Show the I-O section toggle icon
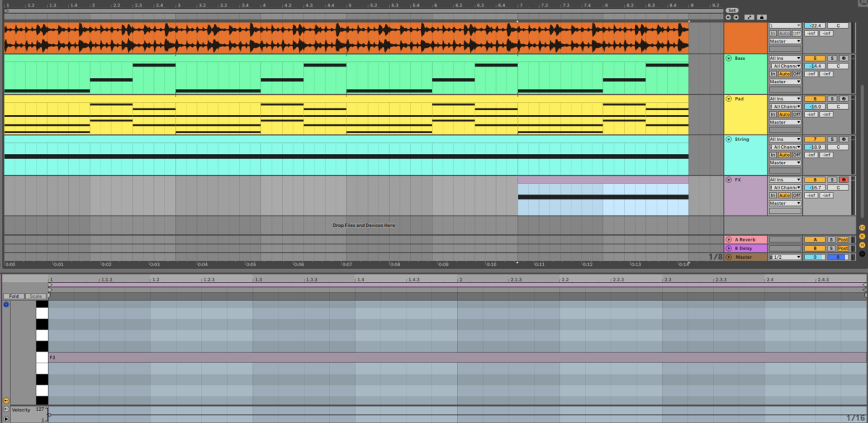The image size is (868, 423). click(862, 228)
